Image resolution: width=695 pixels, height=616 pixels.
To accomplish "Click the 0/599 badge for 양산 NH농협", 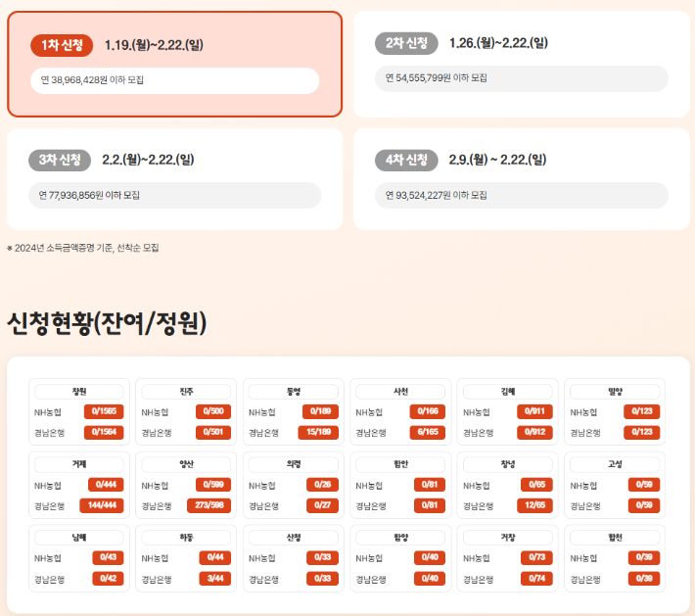I will (213, 485).
